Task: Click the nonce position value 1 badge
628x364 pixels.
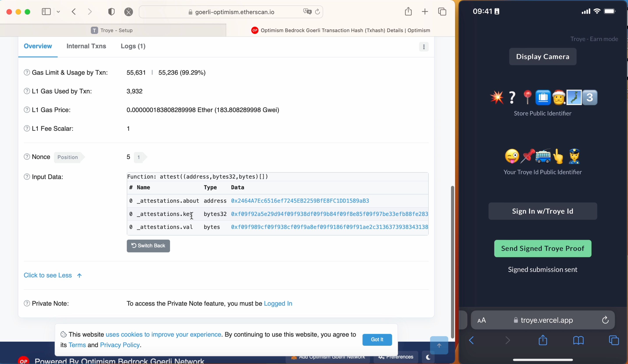Action: click(140, 157)
